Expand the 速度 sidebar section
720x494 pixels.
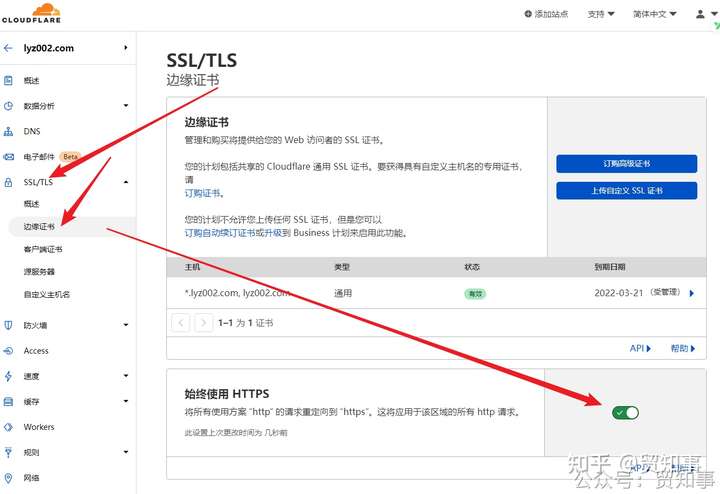click(x=126, y=376)
